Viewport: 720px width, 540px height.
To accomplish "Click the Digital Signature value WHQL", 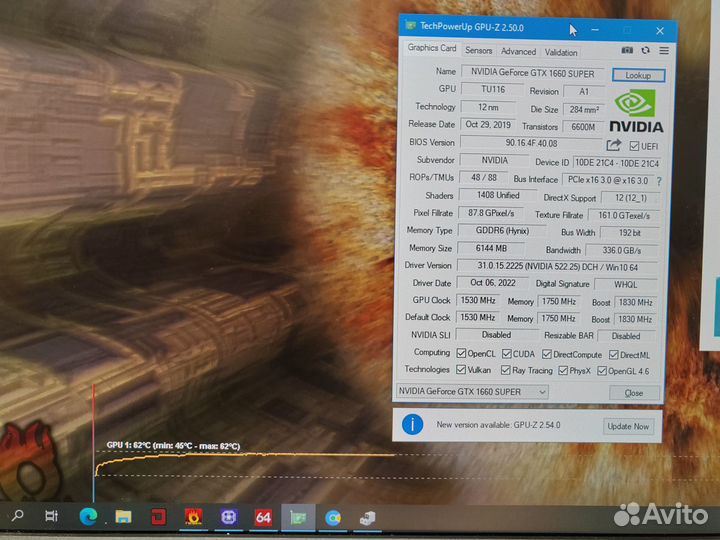I will pos(625,285).
